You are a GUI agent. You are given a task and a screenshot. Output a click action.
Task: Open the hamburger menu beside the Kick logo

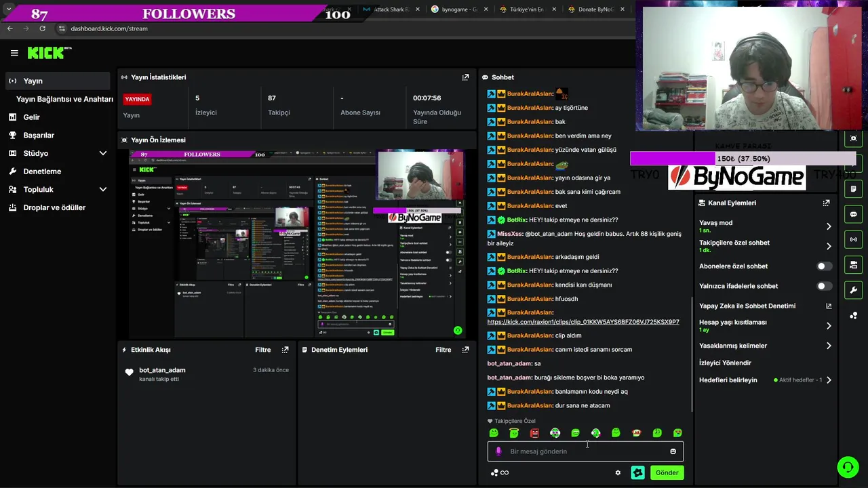(x=14, y=53)
